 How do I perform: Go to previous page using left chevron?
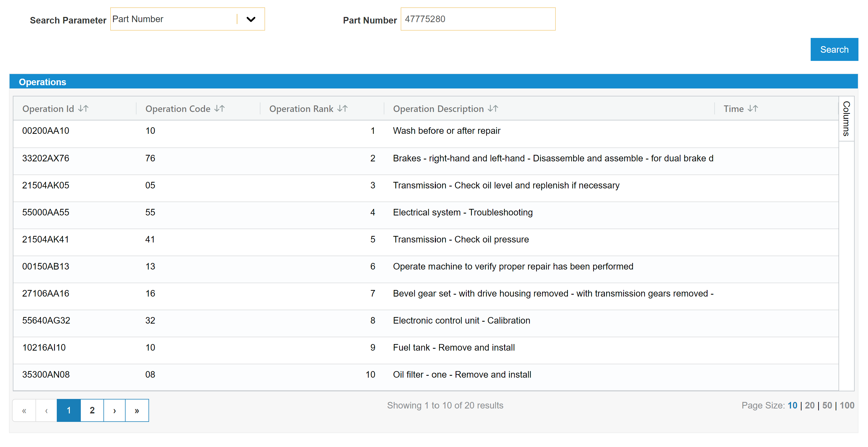coord(46,410)
